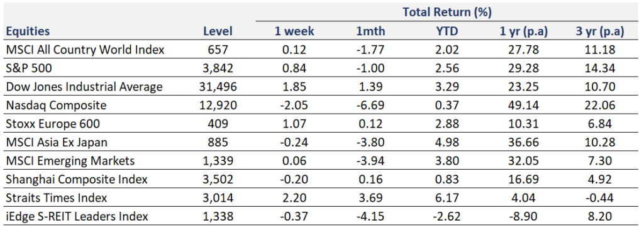Click the 1 week column header
This screenshot has height=235, width=644.
294,31
